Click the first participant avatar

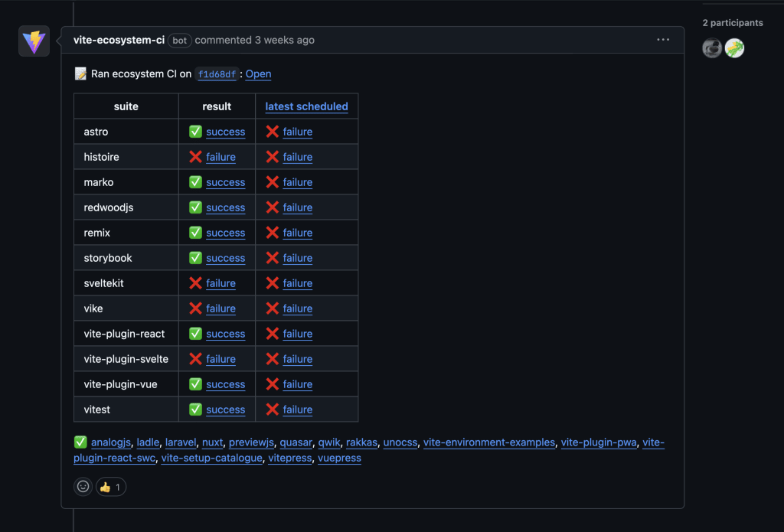[711, 47]
